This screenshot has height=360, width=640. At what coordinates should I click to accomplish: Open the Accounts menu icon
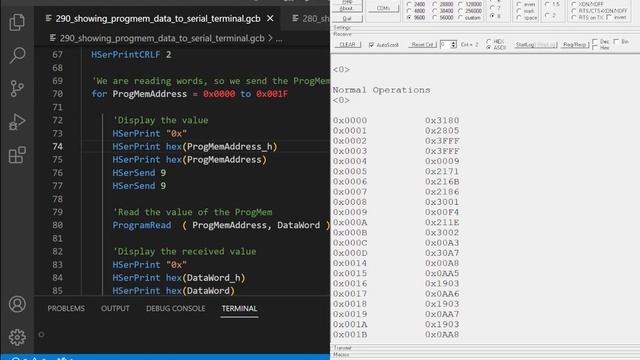coord(17,304)
